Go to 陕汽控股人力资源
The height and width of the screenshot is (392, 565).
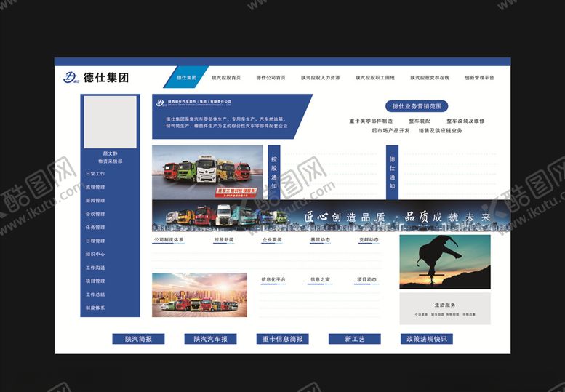point(321,78)
